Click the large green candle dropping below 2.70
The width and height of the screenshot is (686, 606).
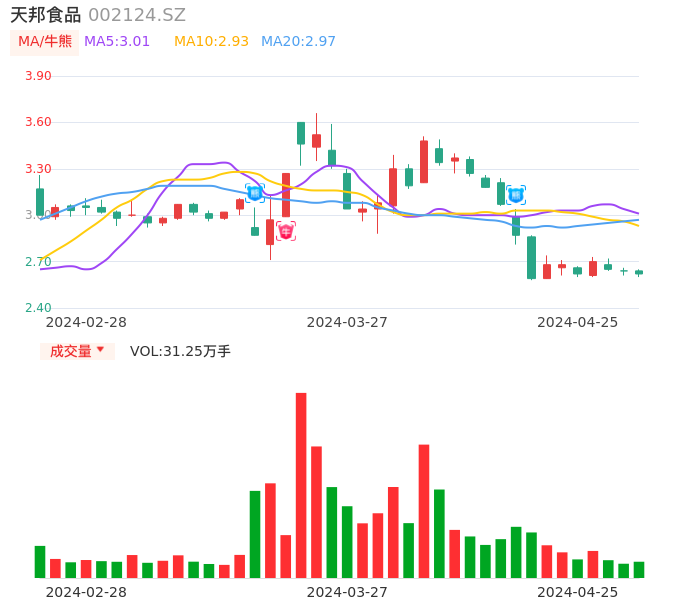[531, 257]
